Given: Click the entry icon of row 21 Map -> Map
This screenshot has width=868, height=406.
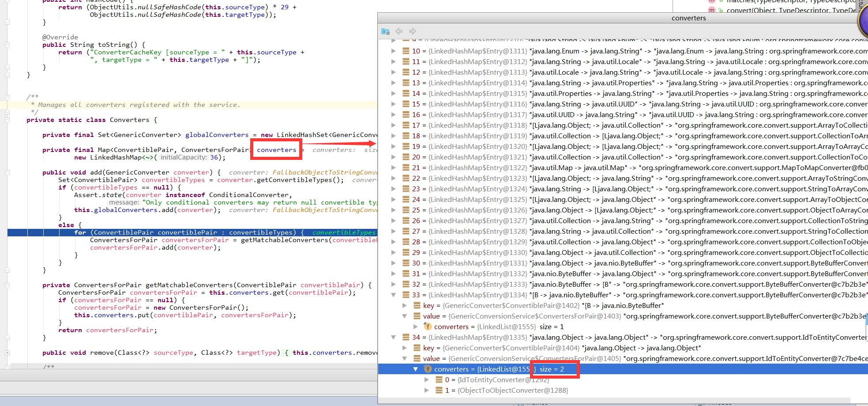Looking at the screenshot, I should point(406,167).
